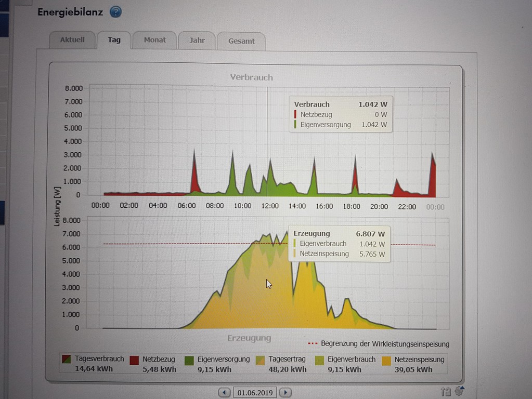The width and height of the screenshot is (532, 399).
Task: Switch to the Aktuell tab
Action: pyautogui.click(x=72, y=40)
